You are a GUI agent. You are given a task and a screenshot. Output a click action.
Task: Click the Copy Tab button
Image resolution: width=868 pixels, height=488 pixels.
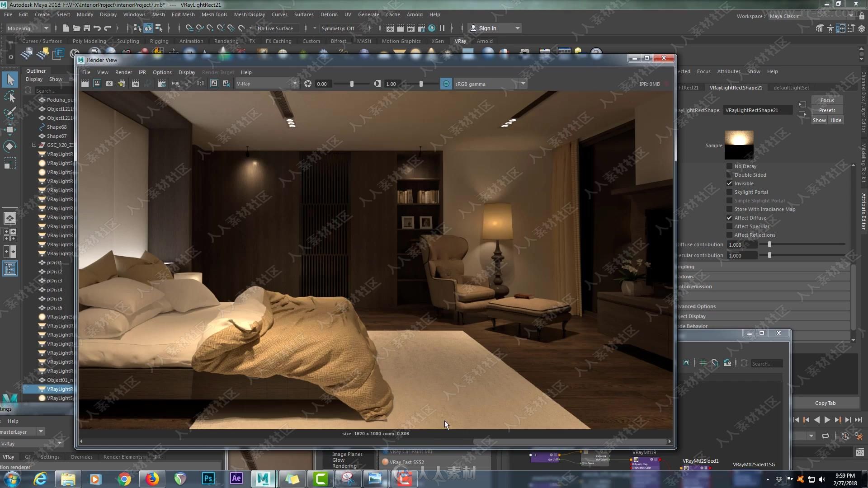[825, 403]
